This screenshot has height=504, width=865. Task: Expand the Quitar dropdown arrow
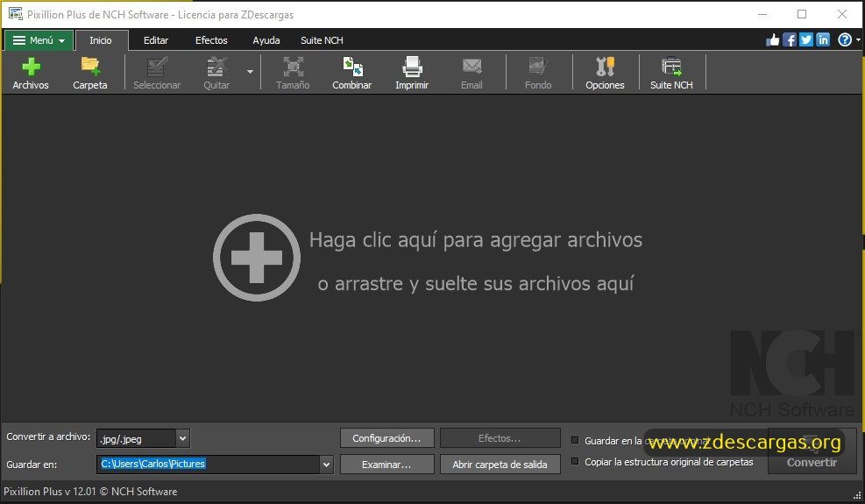[x=250, y=72]
